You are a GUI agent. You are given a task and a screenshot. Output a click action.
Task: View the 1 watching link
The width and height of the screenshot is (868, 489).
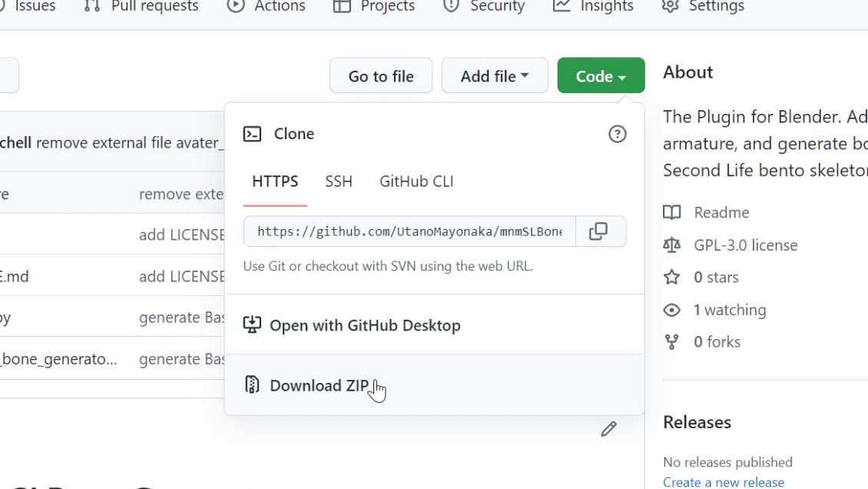click(730, 310)
